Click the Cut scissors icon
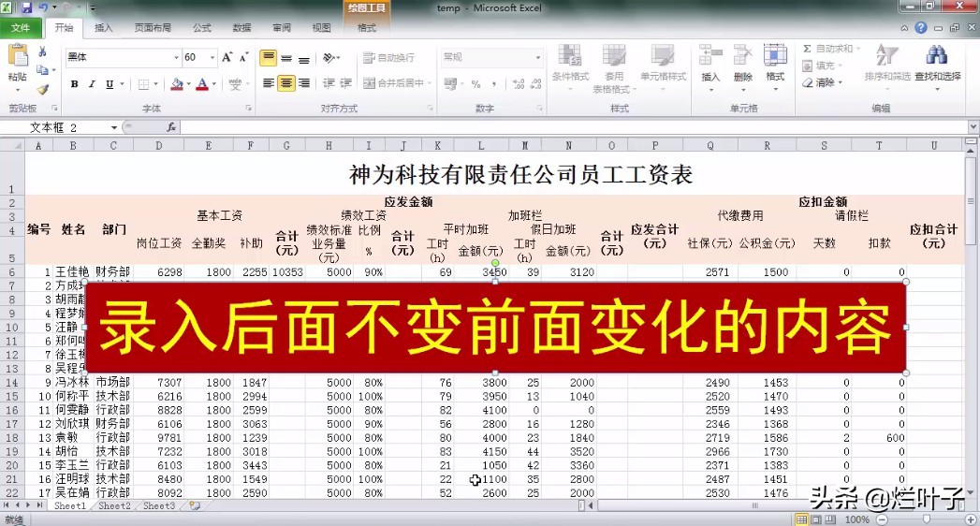980x526 pixels. pos(42,51)
